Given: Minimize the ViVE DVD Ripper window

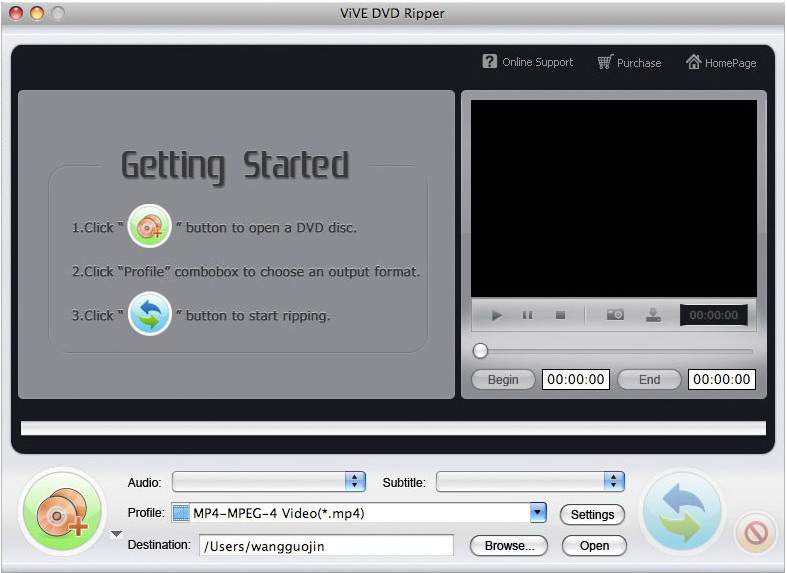Looking at the screenshot, I should tap(37, 13).
